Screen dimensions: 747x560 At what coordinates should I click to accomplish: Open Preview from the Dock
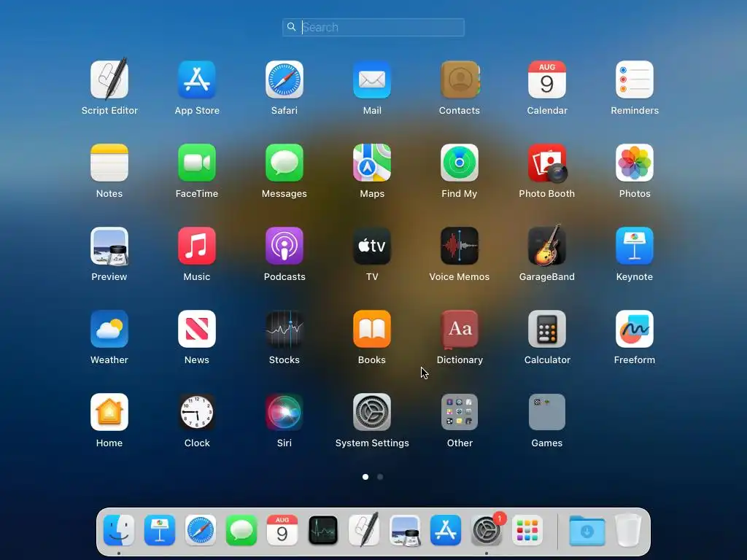point(405,530)
